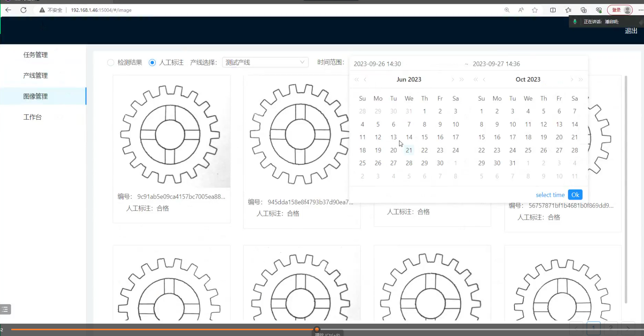The image size is (644, 336).
Task: Open gear image 9c91ab5e09ca4157bc7005ea88
Action: [x=172, y=132]
